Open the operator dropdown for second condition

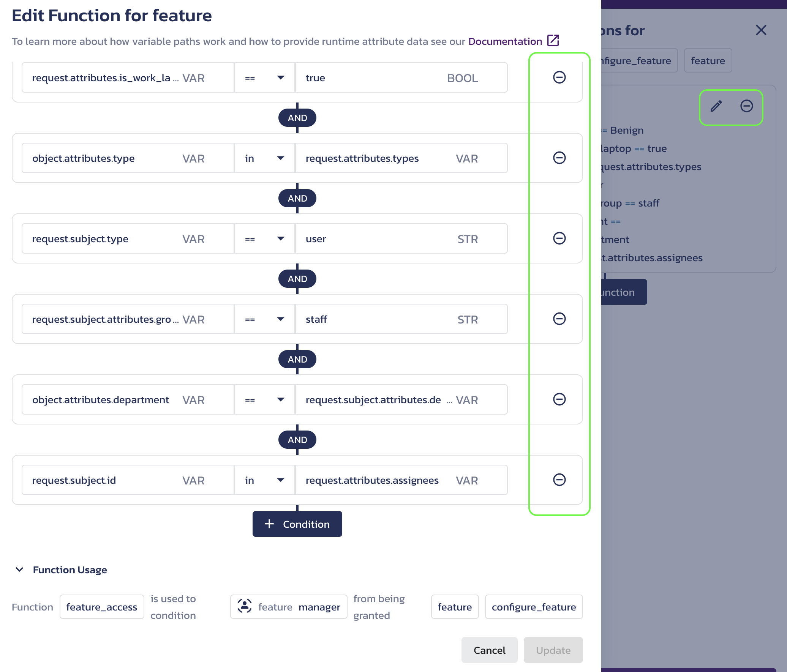(280, 158)
